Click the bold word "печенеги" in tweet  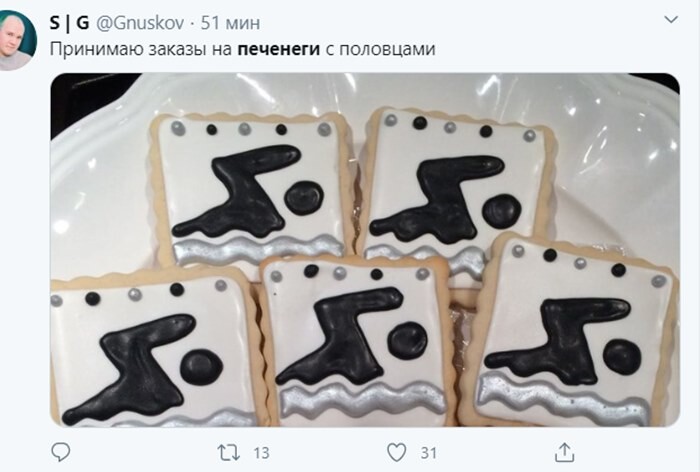(279, 49)
